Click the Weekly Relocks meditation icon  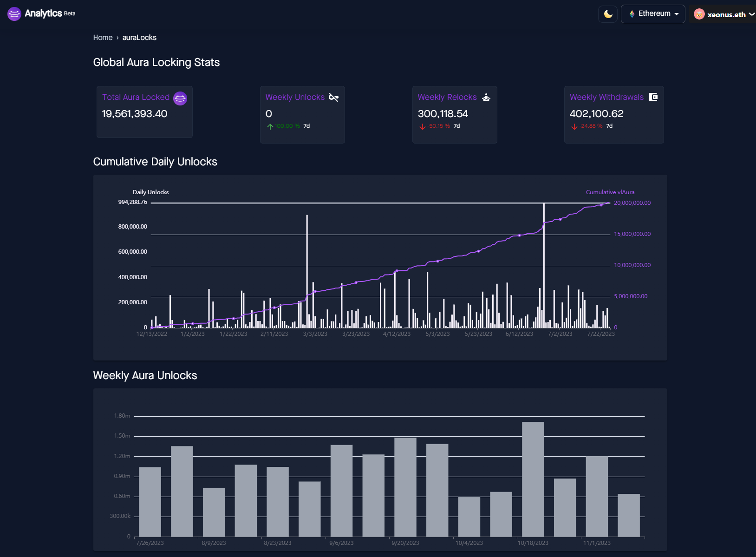pos(486,97)
